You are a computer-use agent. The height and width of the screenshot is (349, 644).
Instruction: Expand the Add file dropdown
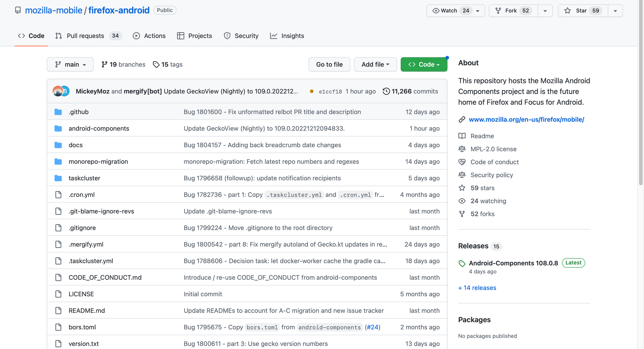tap(375, 64)
